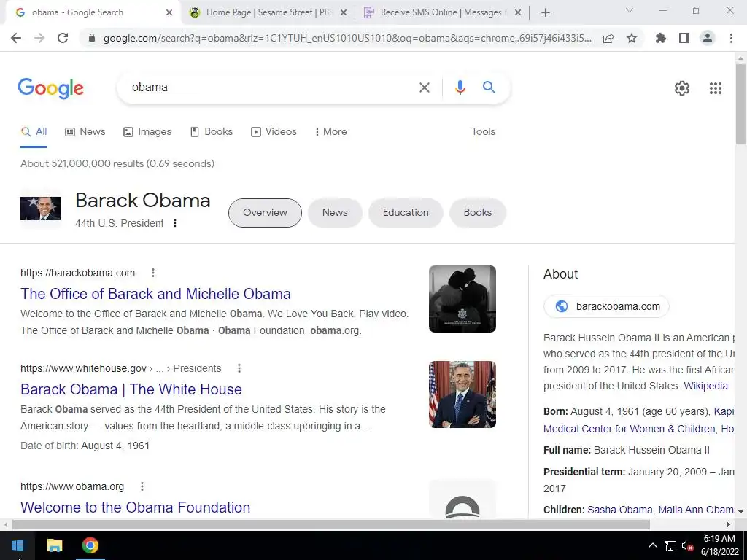
Task: Open more options beside 44th U.S. President
Action: [175, 223]
